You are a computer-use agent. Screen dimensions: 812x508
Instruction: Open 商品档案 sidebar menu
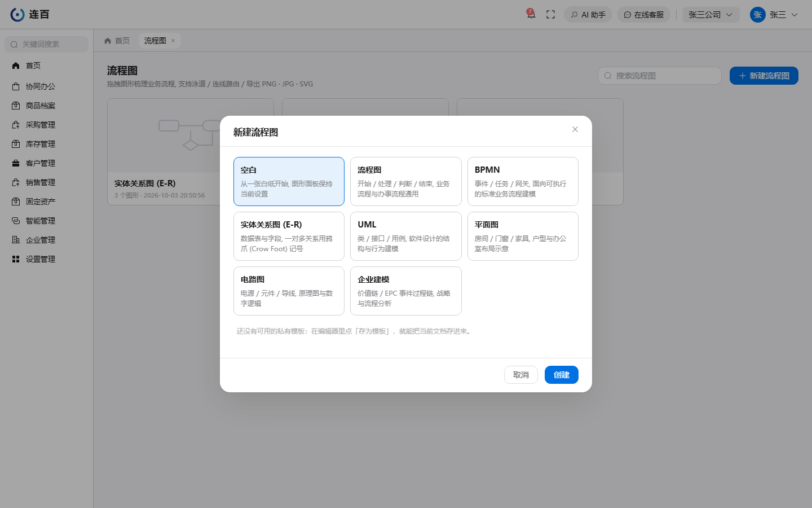click(x=47, y=106)
